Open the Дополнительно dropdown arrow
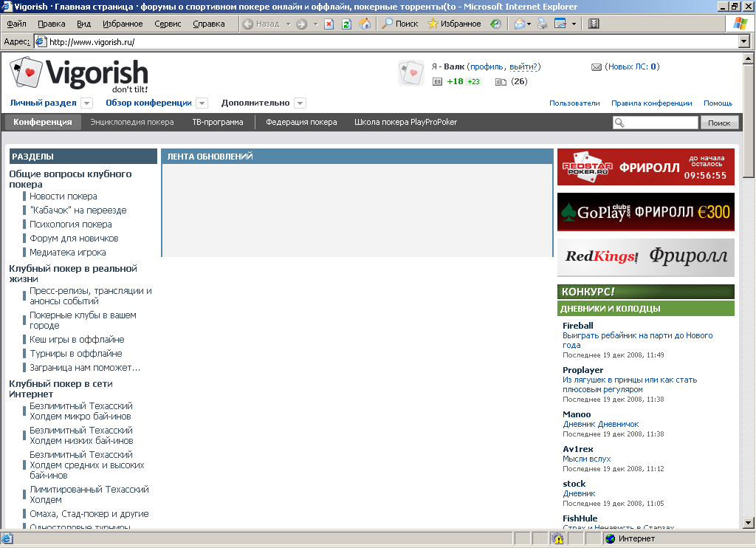The width and height of the screenshot is (756, 548). click(x=300, y=103)
